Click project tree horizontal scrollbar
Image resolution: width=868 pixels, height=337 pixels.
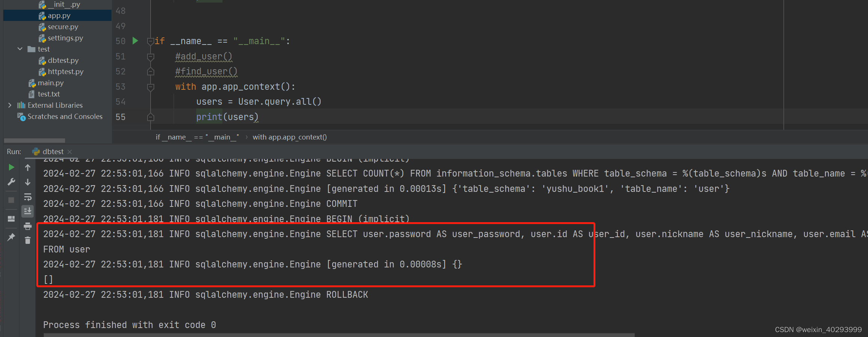[34, 141]
